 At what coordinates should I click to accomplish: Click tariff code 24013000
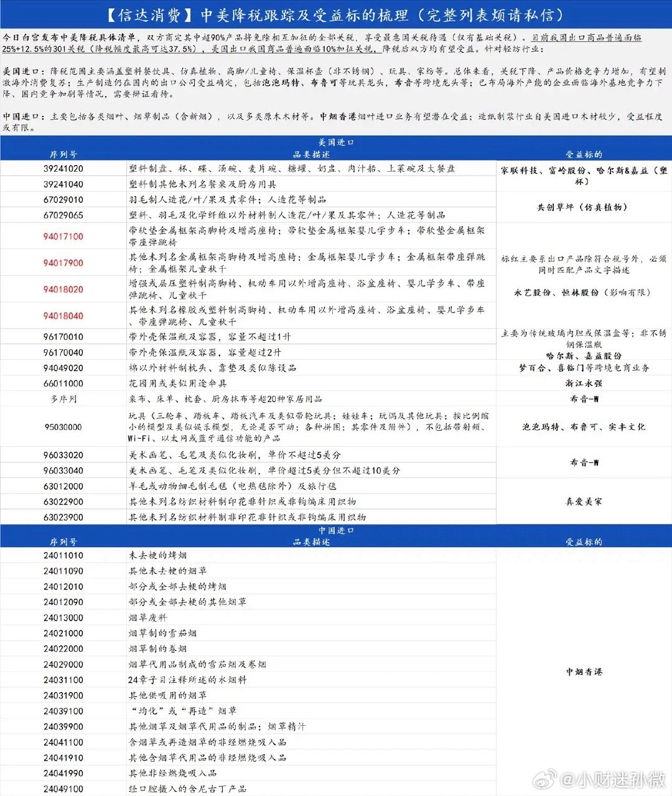[63, 618]
